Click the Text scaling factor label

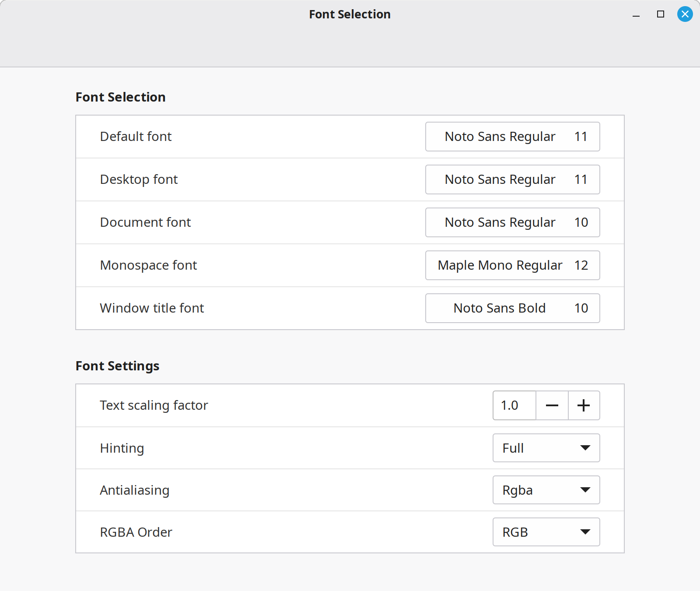coord(154,405)
